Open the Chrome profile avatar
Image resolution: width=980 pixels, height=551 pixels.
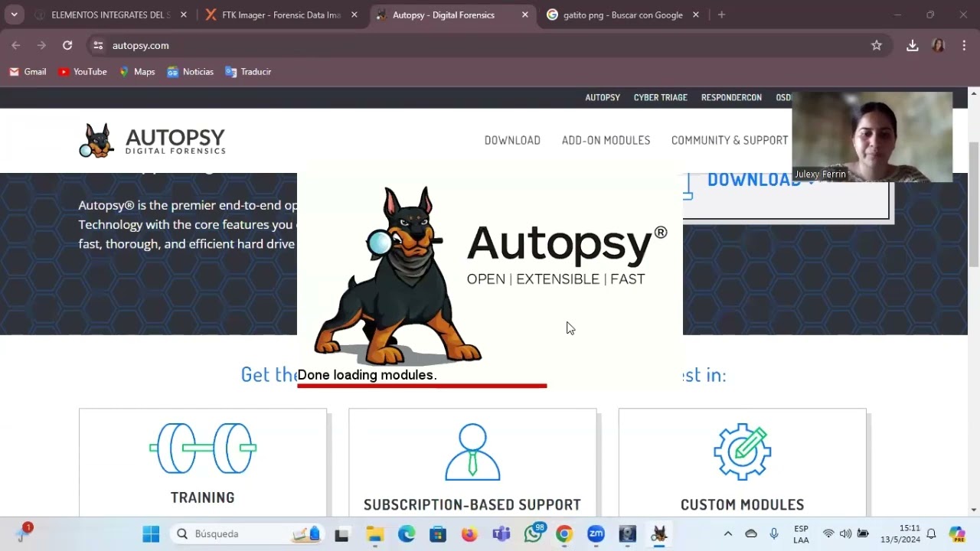(x=939, y=45)
